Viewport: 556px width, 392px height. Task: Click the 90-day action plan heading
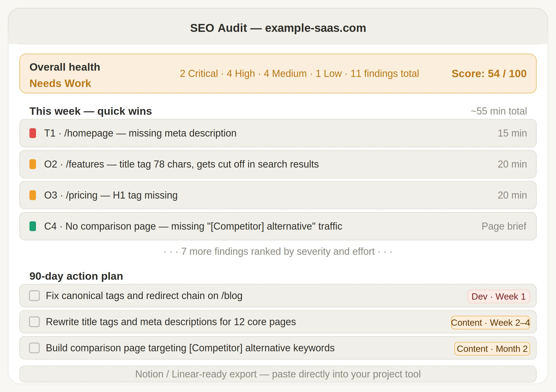(76, 276)
